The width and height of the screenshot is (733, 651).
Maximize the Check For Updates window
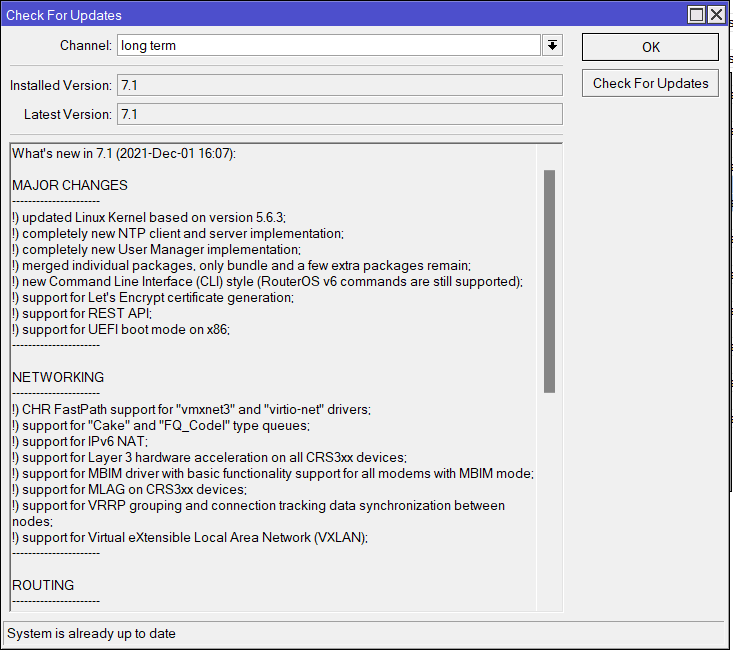(x=696, y=15)
